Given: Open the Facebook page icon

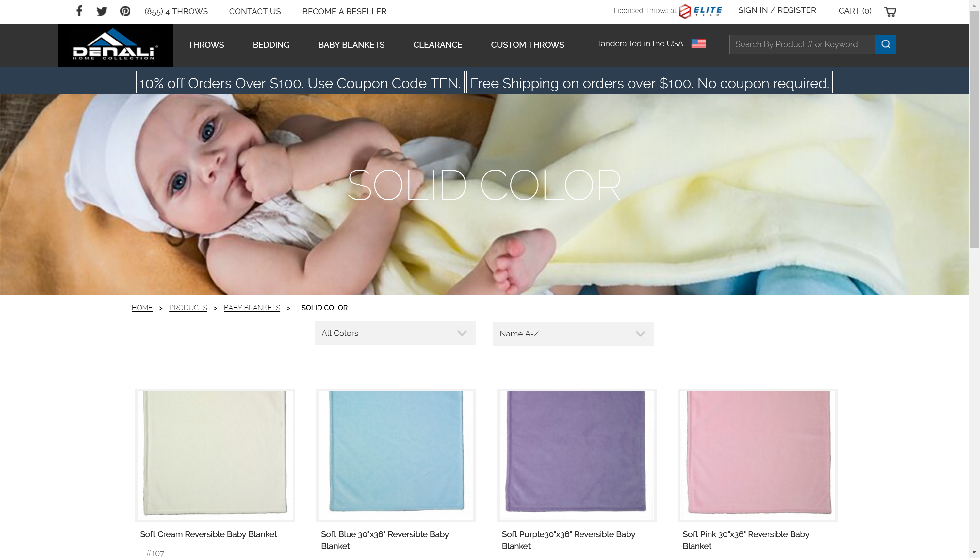Looking at the screenshot, I should click(79, 11).
